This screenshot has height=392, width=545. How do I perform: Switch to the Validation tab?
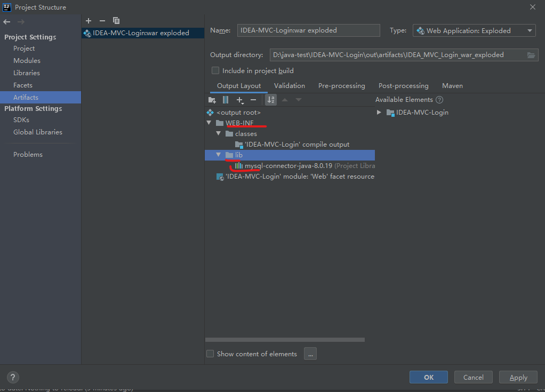pos(289,85)
